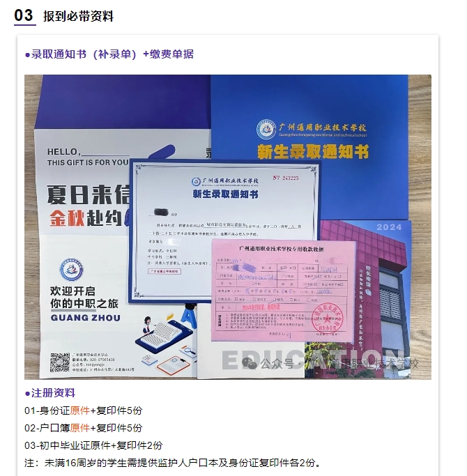The width and height of the screenshot is (467, 476).
Task: Click the small school logo on the admission certificate
Action: [196, 181]
